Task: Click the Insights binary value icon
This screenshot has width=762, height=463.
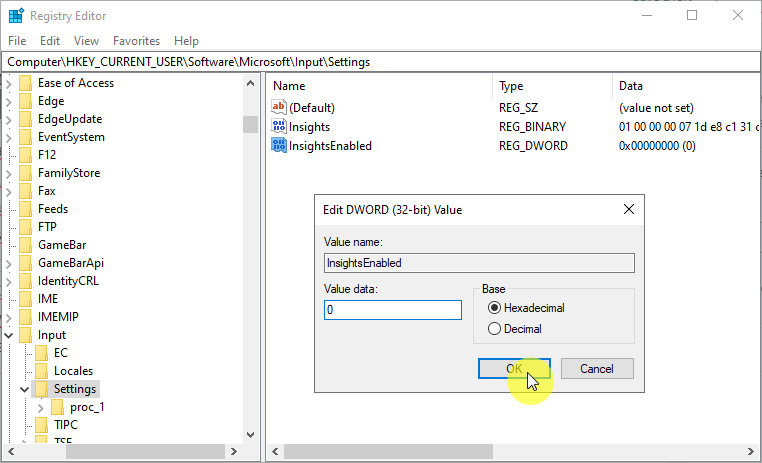Action: coord(279,127)
